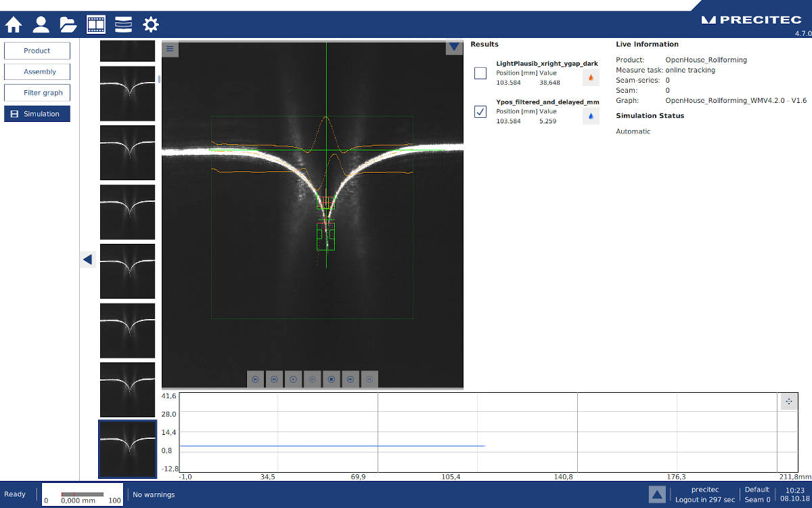Collapse the thumbnail strip with left arrow
This screenshot has height=508, width=812.
coord(87,259)
